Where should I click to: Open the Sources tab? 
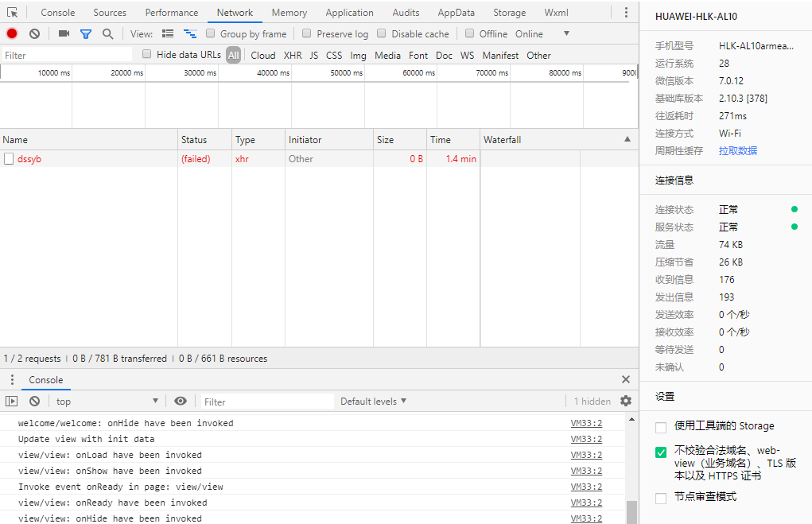pos(110,13)
